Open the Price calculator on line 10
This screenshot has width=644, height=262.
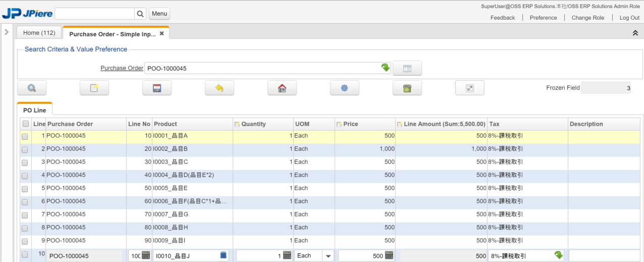389,255
